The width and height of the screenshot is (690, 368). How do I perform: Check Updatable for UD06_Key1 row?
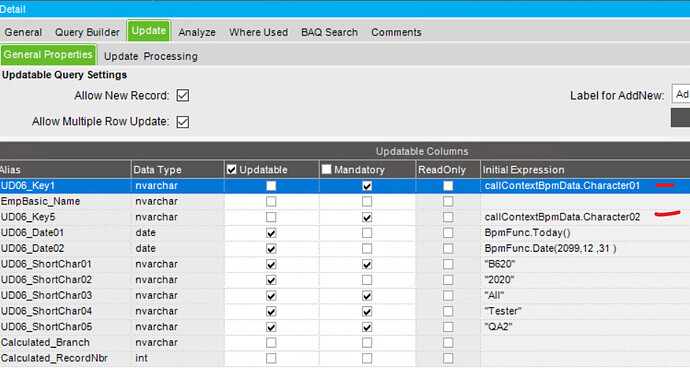coord(271,186)
